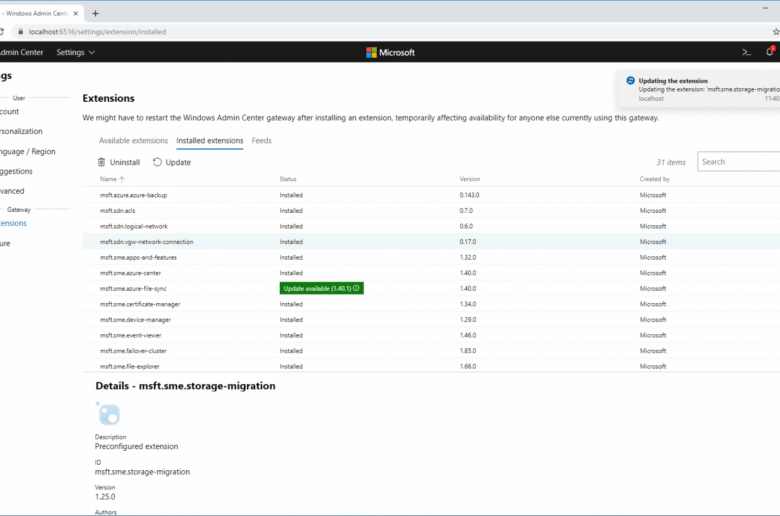Click the storage-migration extension icon in Details
The width and height of the screenshot is (780, 516).
[108, 413]
